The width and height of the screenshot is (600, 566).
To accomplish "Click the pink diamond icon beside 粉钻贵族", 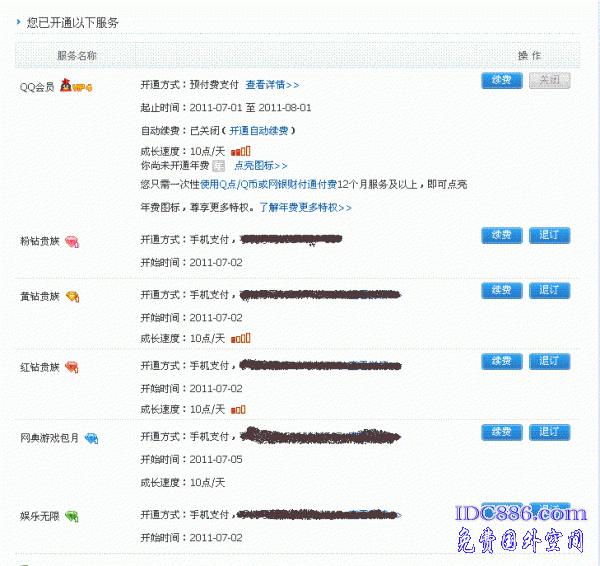I will point(72,242).
